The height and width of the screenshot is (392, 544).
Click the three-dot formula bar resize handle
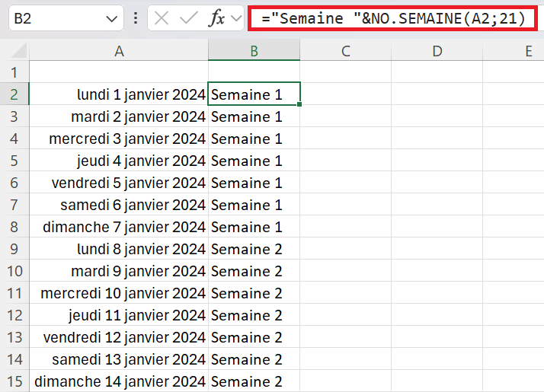(136, 18)
